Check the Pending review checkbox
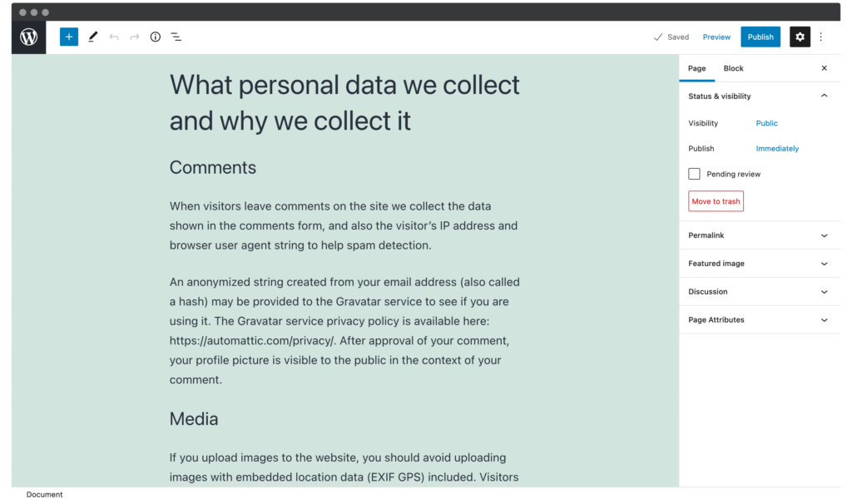The width and height of the screenshot is (852, 504). (x=694, y=174)
